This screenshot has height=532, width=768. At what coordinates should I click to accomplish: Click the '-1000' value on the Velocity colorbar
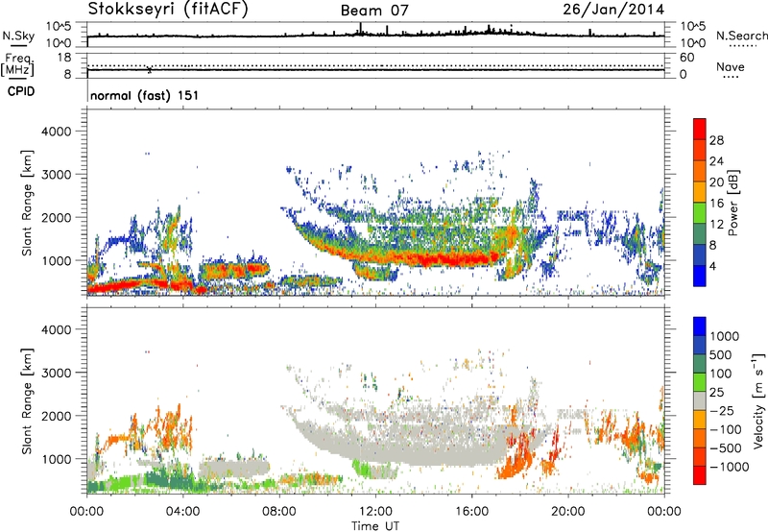tap(729, 467)
